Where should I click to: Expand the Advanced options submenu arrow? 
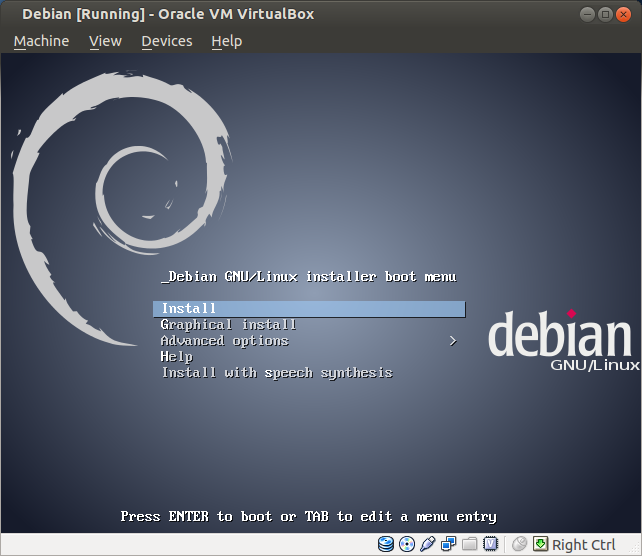click(x=453, y=340)
